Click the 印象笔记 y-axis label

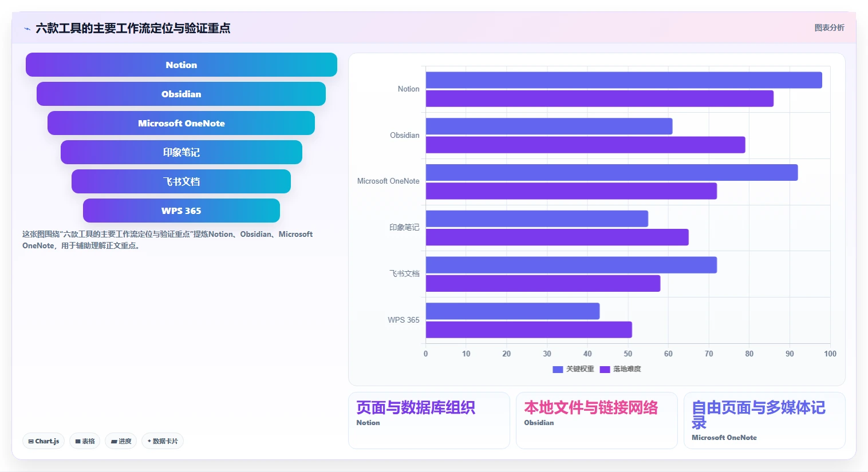coord(404,228)
